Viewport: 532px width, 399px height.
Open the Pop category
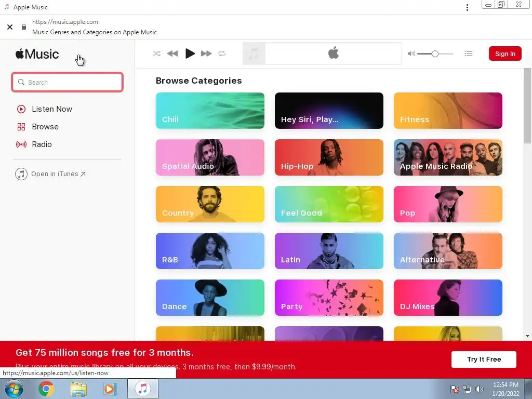pos(448,204)
